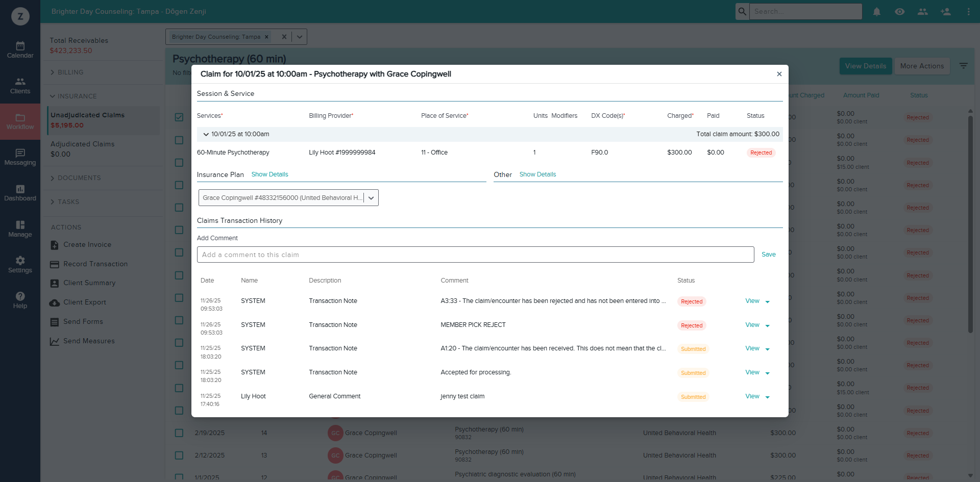980x482 pixels.
Task: Check the checkbox for the 2/12/2025 row
Action: 179,455
